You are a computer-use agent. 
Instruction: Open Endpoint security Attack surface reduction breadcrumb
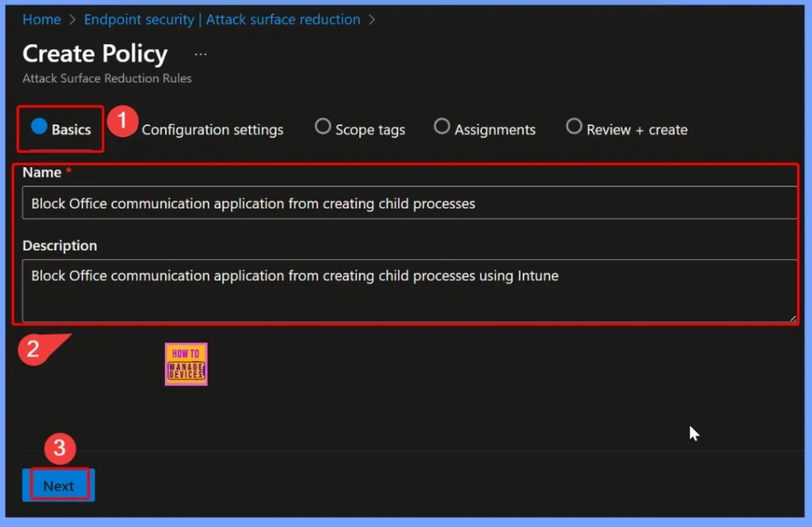[x=222, y=20]
